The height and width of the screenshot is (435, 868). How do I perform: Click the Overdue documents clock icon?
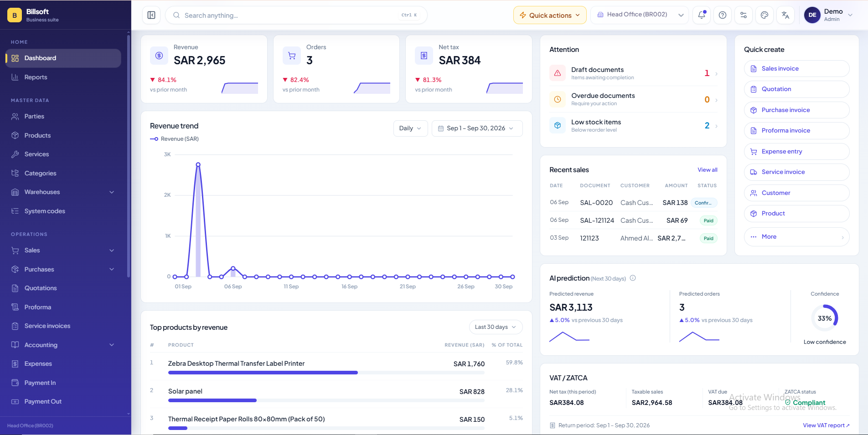(x=558, y=99)
